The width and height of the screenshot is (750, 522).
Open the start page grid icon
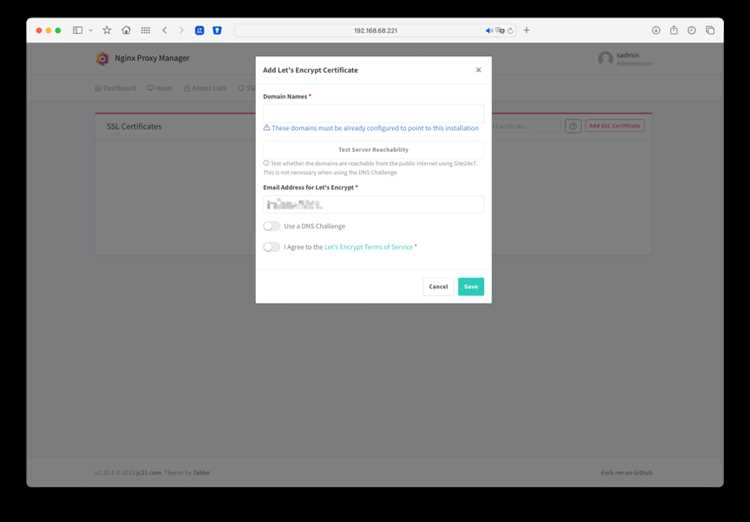[145, 30]
